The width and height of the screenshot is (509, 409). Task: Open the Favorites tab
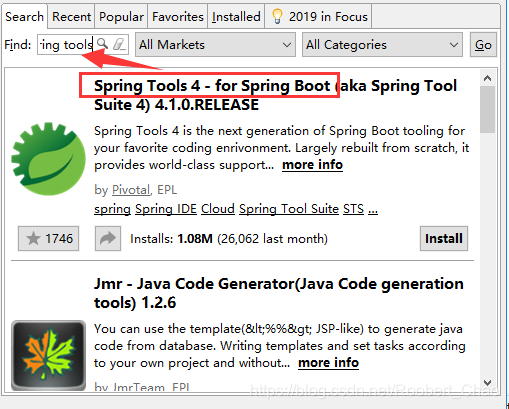pos(178,16)
